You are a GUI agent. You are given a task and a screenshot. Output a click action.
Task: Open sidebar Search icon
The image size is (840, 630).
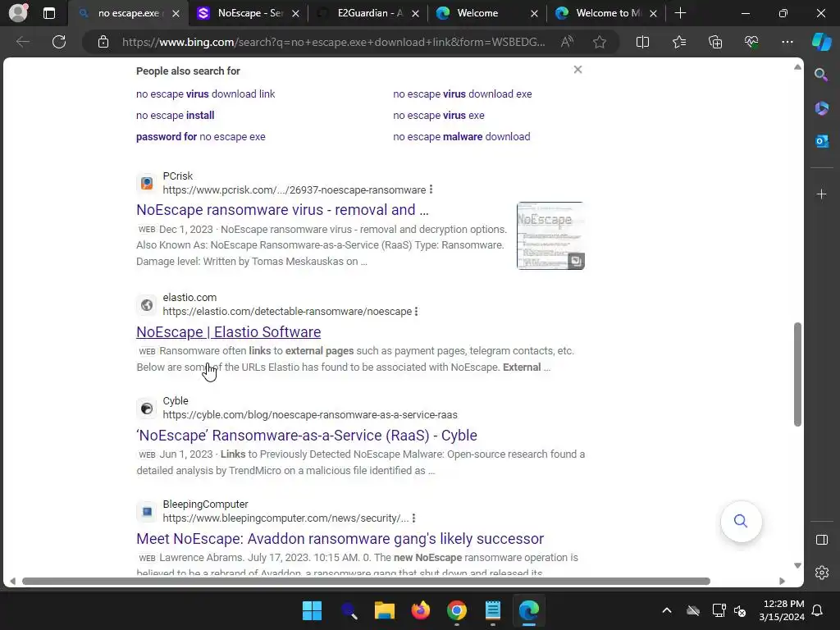point(821,75)
